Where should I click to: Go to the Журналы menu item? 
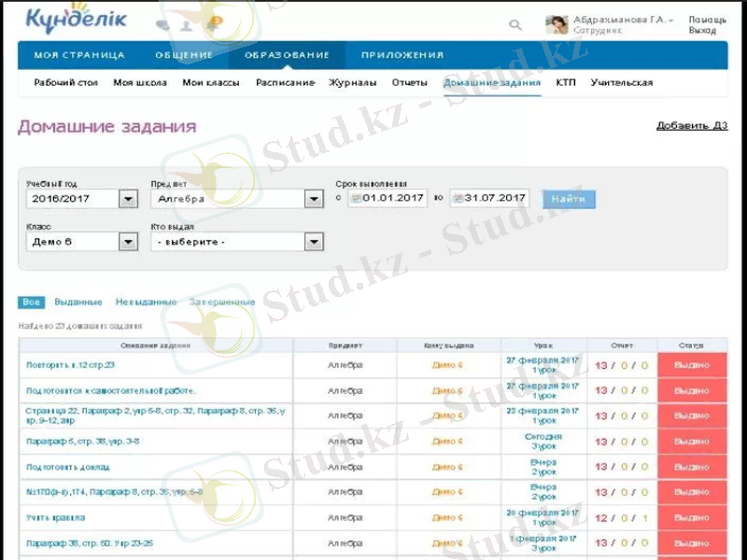point(353,82)
